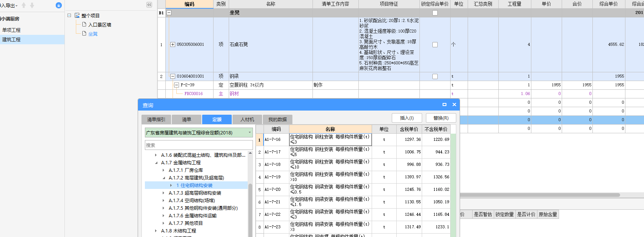
Task: Click the 整个项目 project icon
Action: click(x=77, y=16)
